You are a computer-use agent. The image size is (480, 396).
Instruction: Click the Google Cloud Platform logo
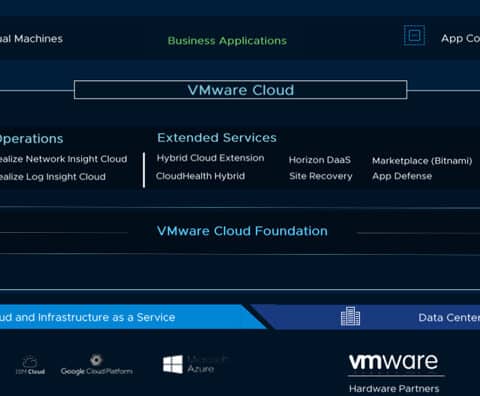96,365
